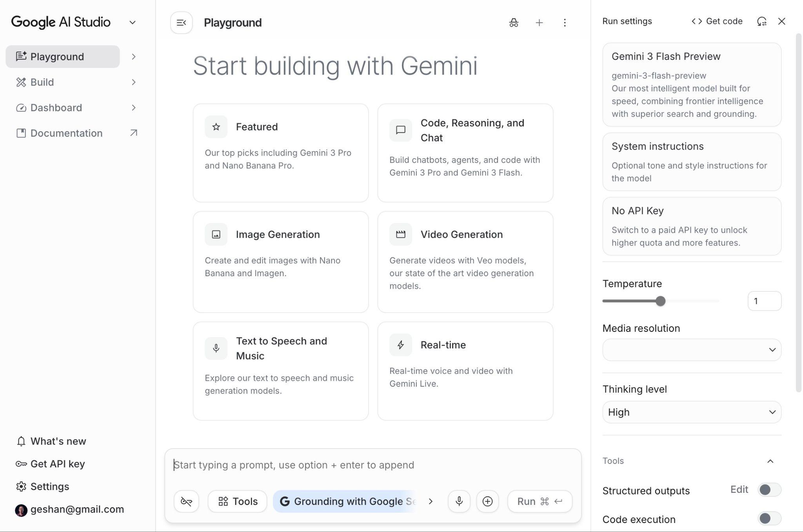Open the Get API key link
The width and height of the screenshot is (803, 532).
pyautogui.click(x=58, y=464)
